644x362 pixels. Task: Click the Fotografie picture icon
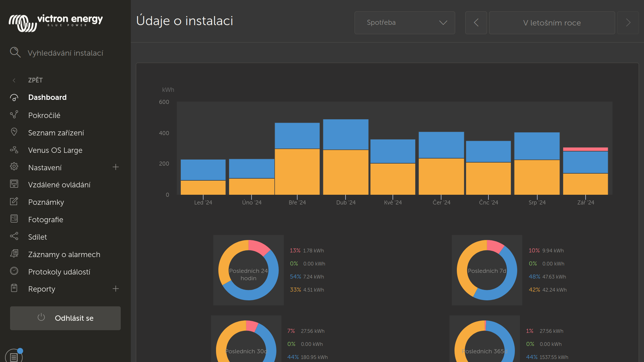click(x=14, y=219)
